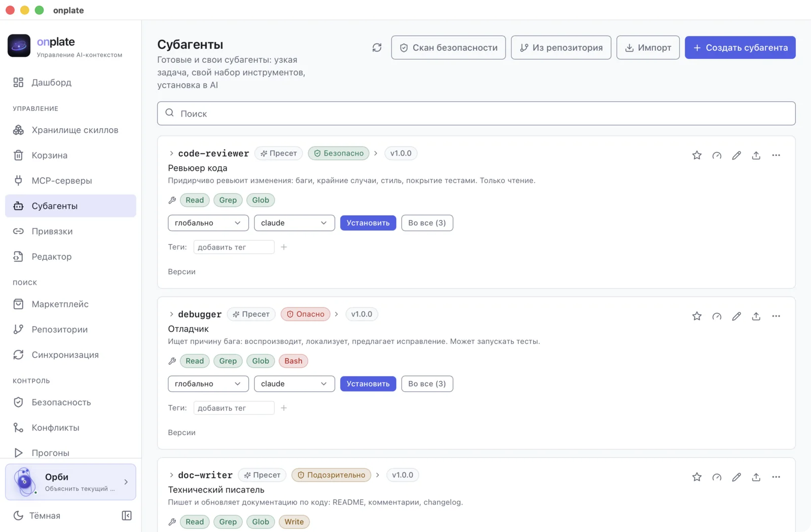811x532 pixels.
Task: Export debugger using the upload icon
Action: pos(756,316)
